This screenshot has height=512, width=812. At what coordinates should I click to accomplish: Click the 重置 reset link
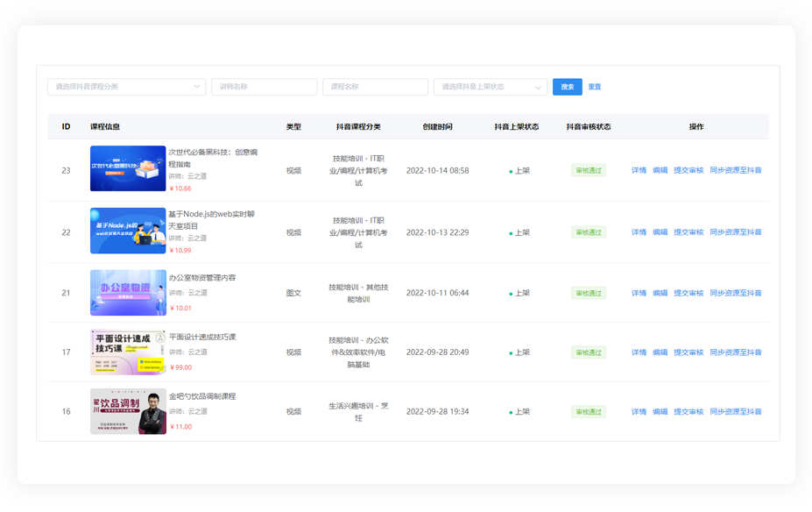595,87
